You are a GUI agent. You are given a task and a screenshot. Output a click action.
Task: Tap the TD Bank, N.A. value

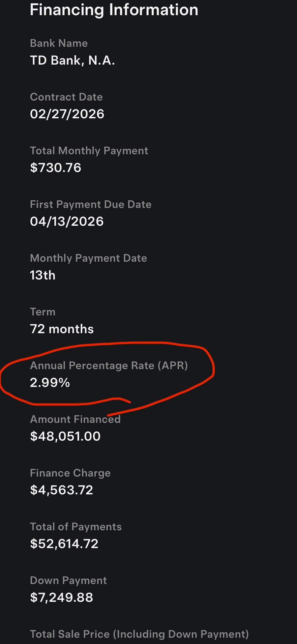click(x=72, y=60)
